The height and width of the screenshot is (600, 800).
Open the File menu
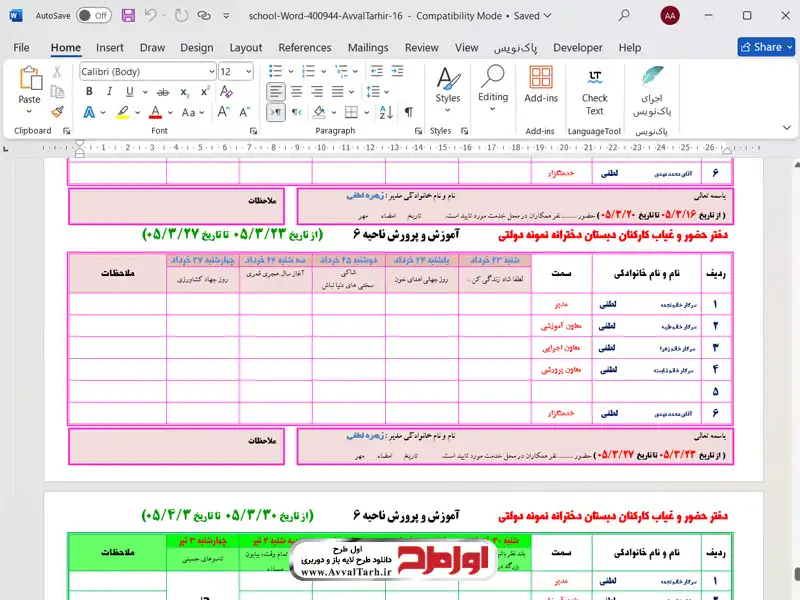point(21,47)
